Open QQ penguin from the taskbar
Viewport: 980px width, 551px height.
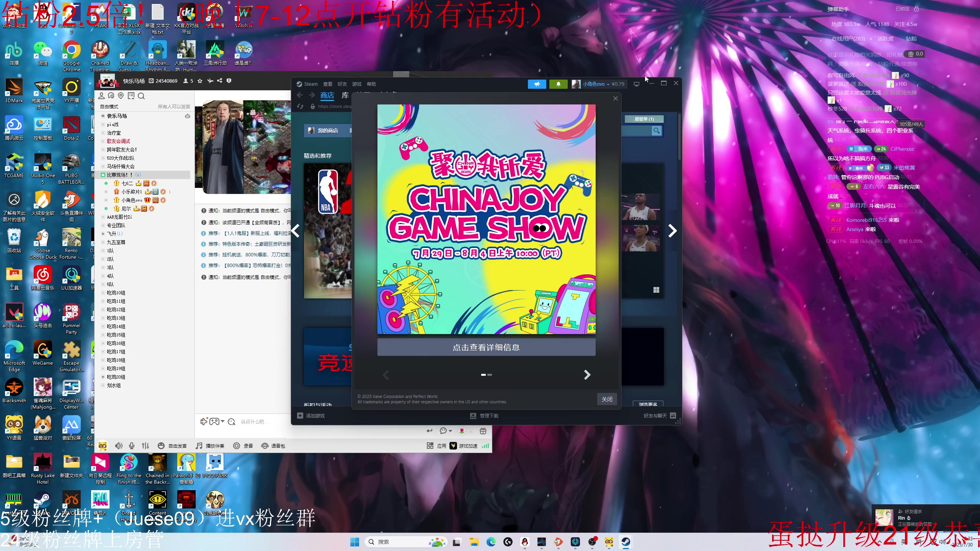point(525,542)
